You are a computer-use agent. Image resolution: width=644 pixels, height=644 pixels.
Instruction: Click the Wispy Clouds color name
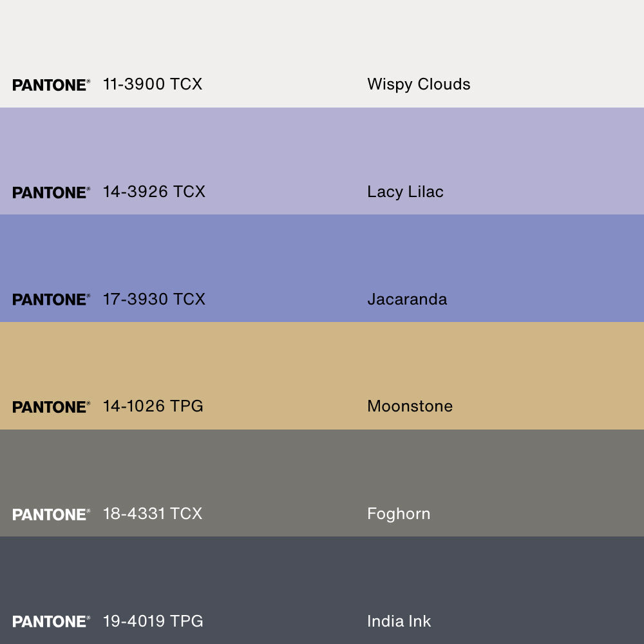point(419,84)
